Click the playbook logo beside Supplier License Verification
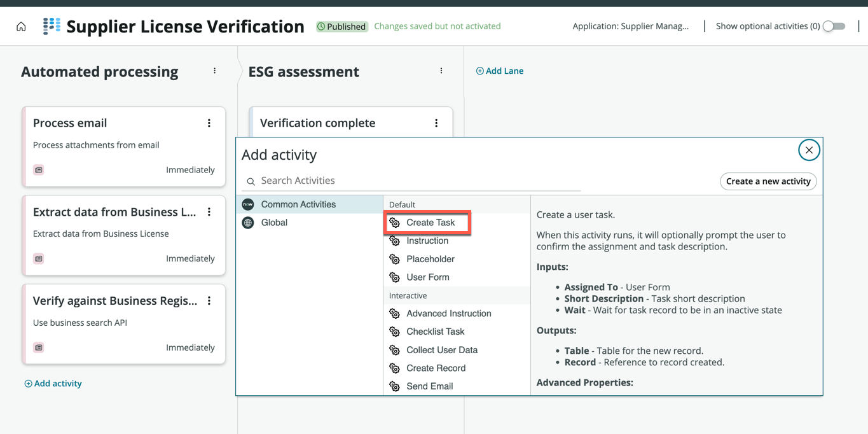The width and height of the screenshot is (868, 434). [52, 26]
